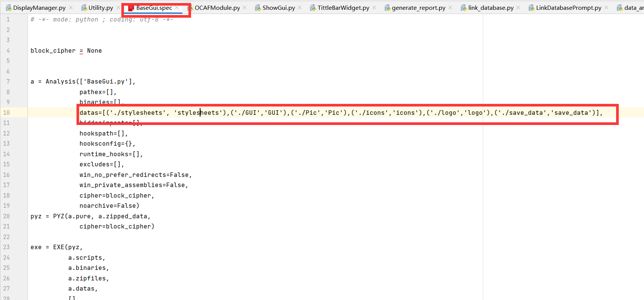Close the Utility.py tab
Screen dimensions: 644x300
click(x=118, y=8)
